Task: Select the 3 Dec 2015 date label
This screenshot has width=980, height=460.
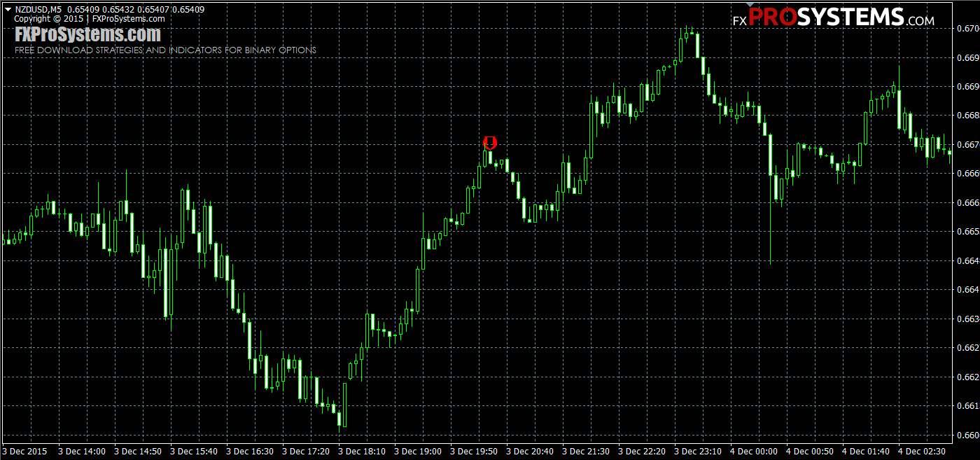Action: (26, 452)
